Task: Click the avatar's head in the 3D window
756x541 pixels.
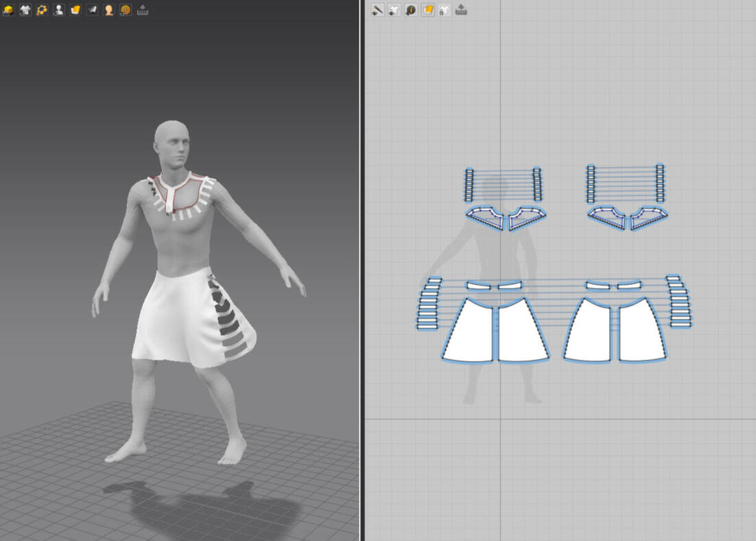Action: [x=172, y=143]
